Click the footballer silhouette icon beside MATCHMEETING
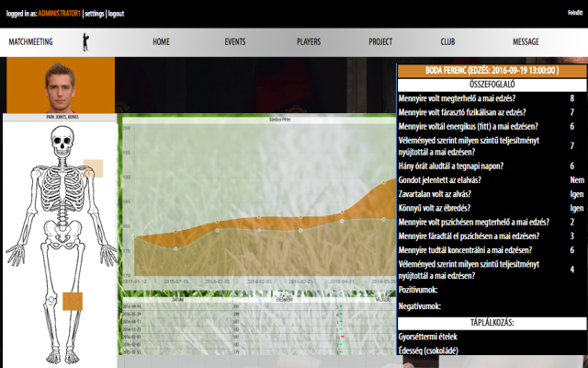 tap(85, 42)
